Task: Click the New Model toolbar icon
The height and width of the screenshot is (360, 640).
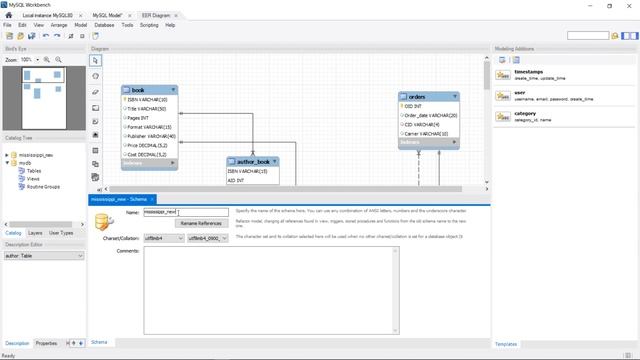Action: [9, 36]
